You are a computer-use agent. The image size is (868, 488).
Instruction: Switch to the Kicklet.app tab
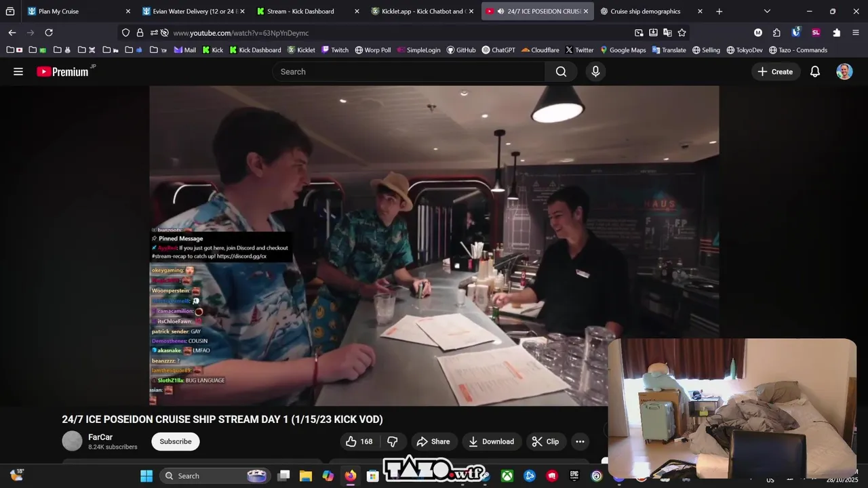pyautogui.click(x=422, y=11)
